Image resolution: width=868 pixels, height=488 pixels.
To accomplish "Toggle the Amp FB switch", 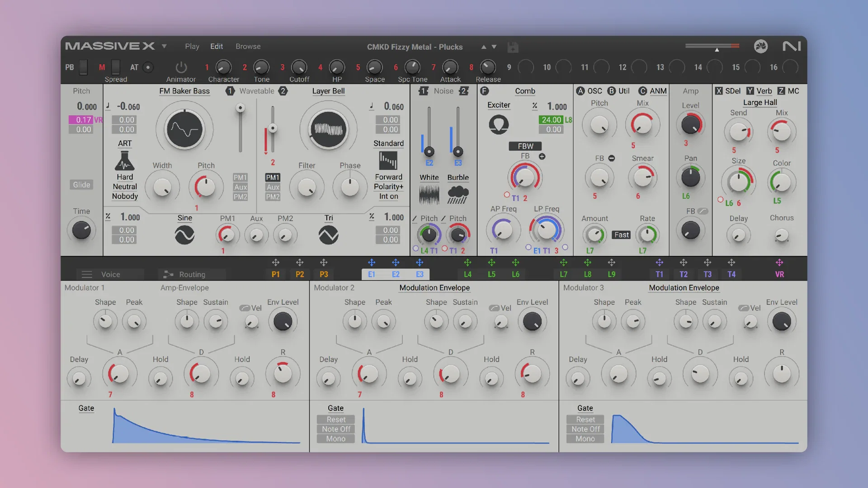I will tap(703, 211).
